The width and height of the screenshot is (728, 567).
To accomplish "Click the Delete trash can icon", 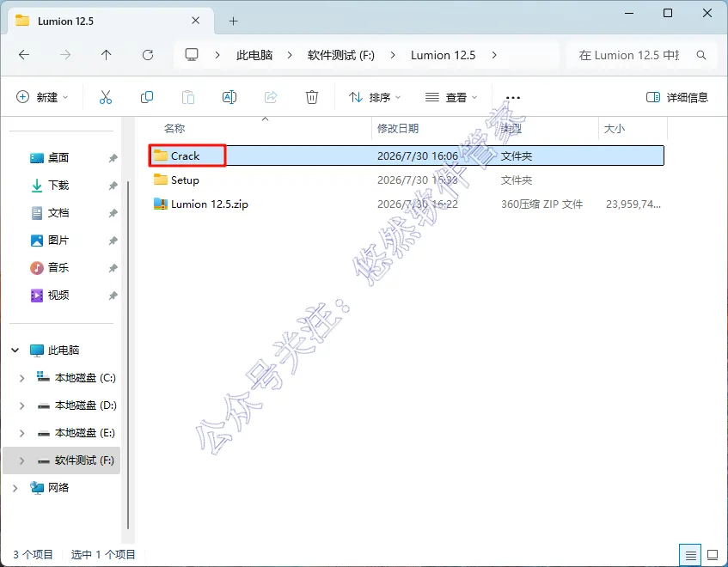I will click(312, 97).
